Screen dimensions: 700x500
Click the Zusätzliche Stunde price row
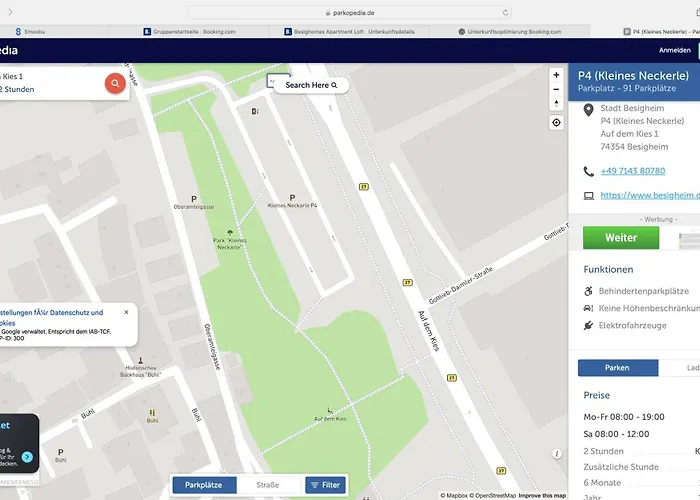(642, 467)
